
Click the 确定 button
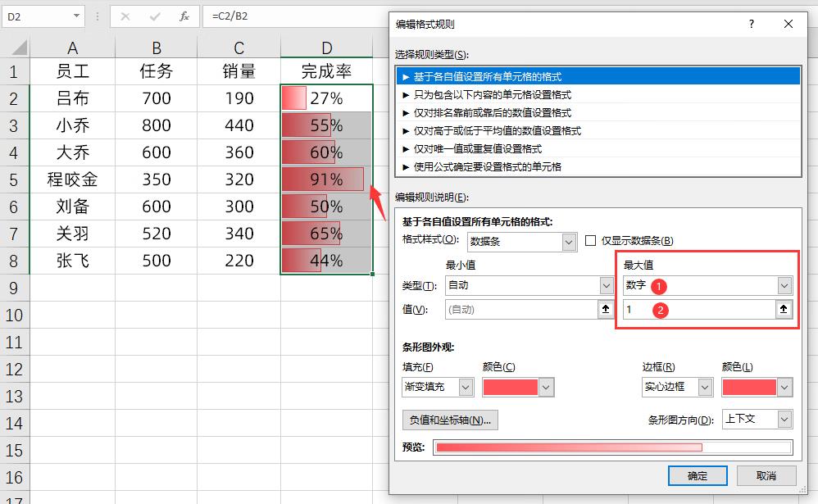click(698, 475)
